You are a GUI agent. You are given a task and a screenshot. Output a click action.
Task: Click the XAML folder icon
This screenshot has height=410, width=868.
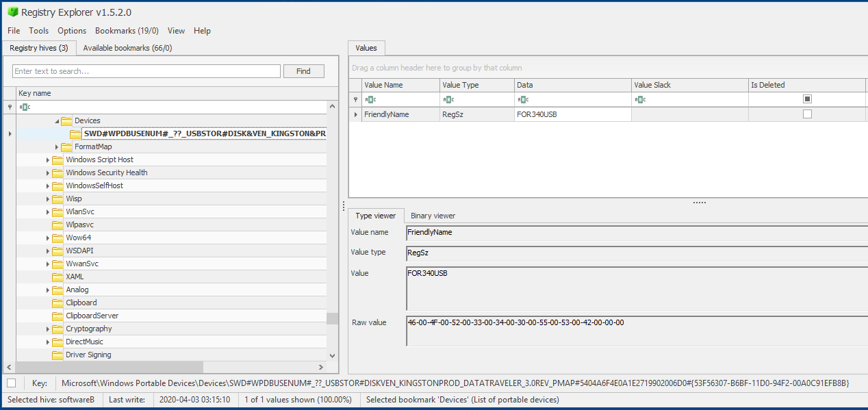coord(58,277)
